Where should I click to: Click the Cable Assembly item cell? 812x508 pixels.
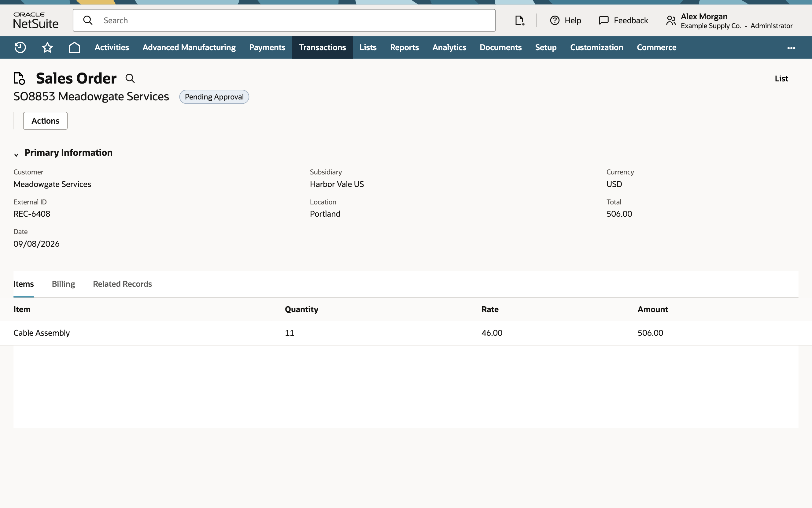pyautogui.click(x=42, y=333)
